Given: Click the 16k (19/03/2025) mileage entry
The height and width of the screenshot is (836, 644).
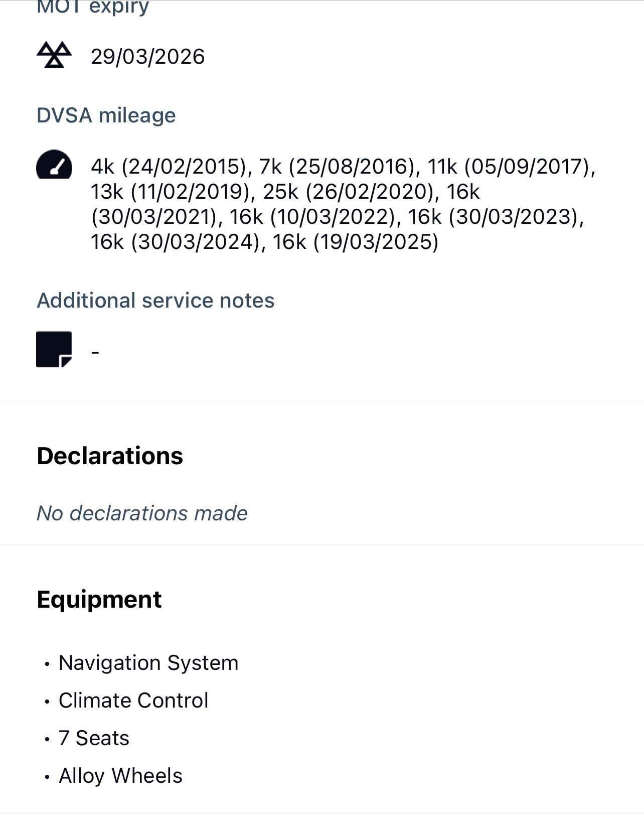Looking at the screenshot, I should point(356,242).
